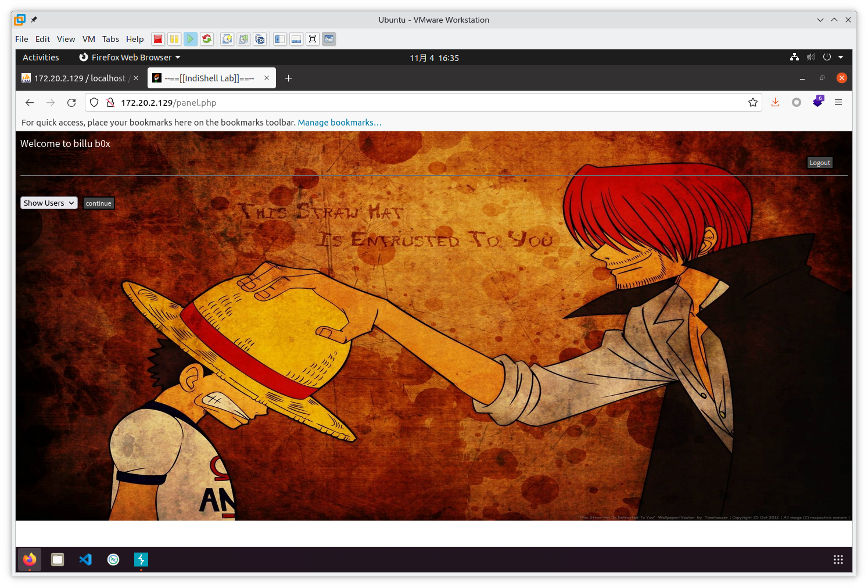Open the VMware View menu
This screenshot has height=588, width=868.
pos(66,39)
